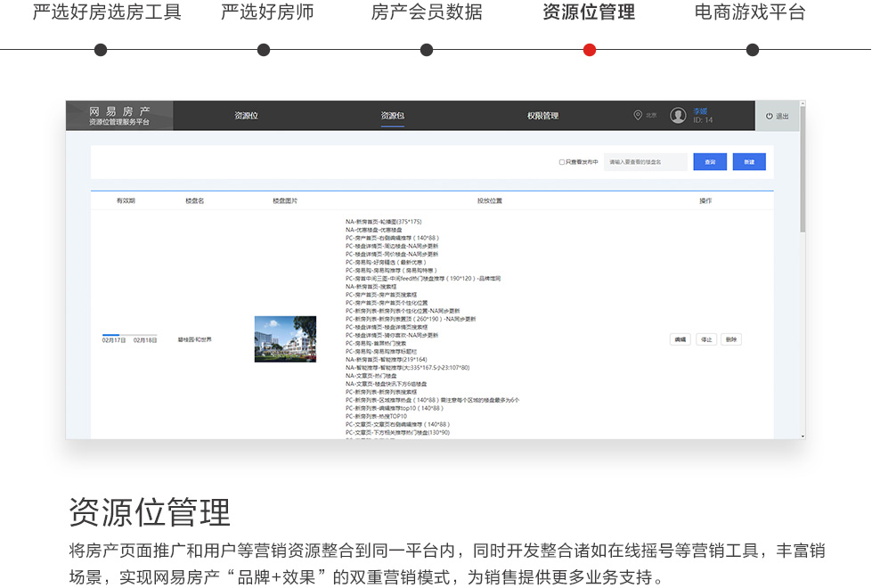
Task: Open the 资源包 navigation tab
Action: (392, 116)
